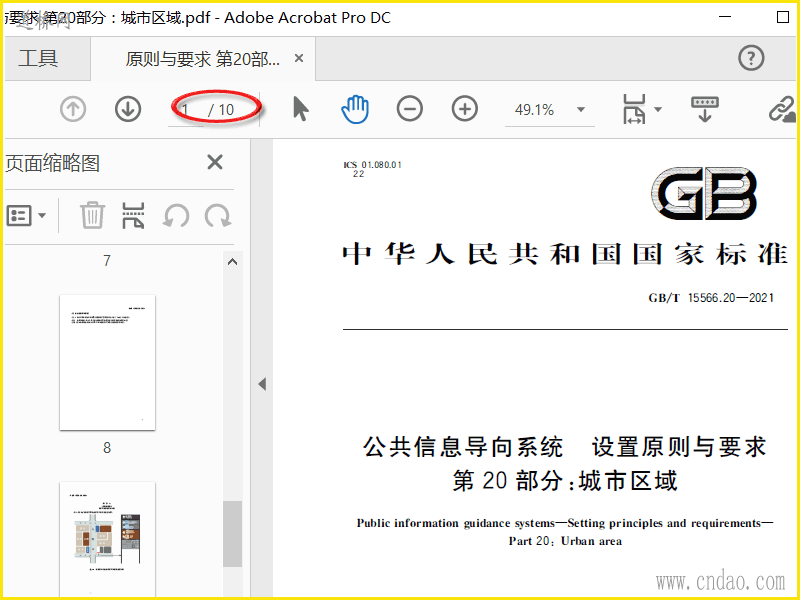The height and width of the screenshot is (600, 800).
Task: Close the 原则与要求 document tab
Action: point(299,59)
